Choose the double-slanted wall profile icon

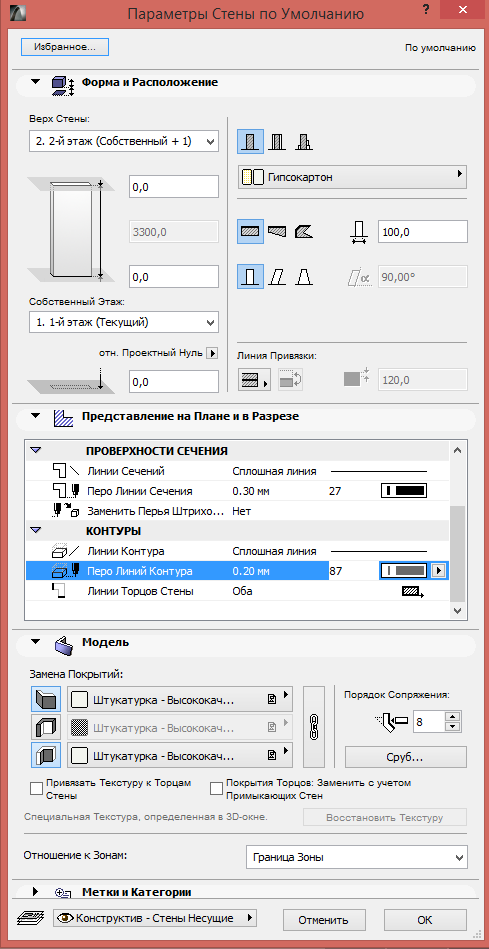click(x=304, y=277)
